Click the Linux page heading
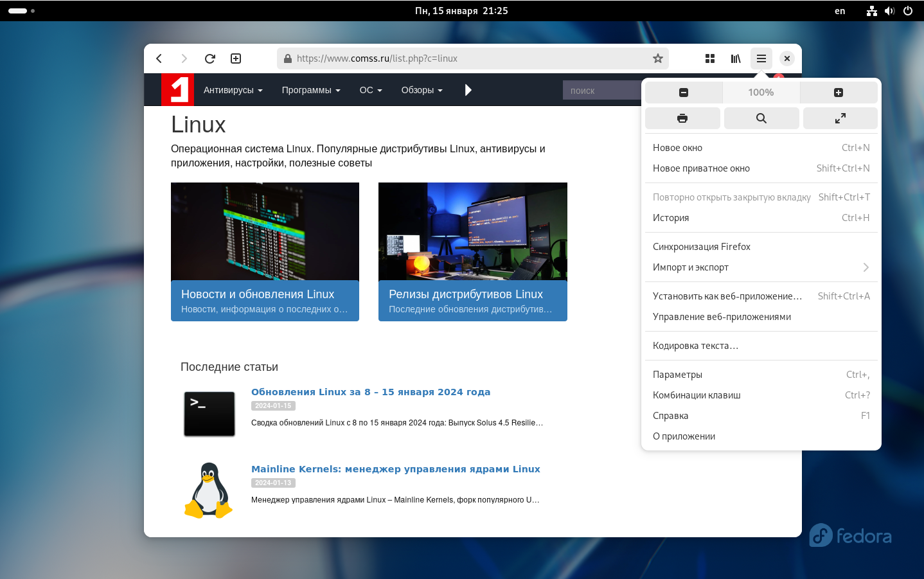Image resolution: width=924 pixels, height=579 pixels. point(199,125)
